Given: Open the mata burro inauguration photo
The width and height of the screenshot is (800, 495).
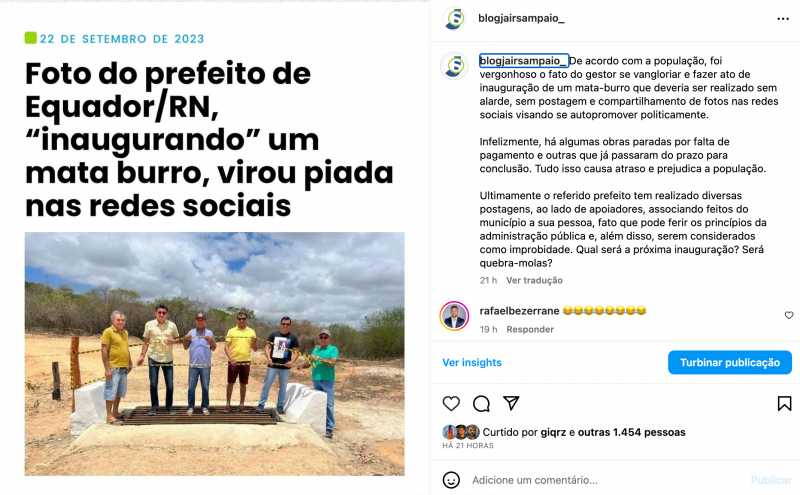Looking at the screenshot, I should tap(214, 354).
